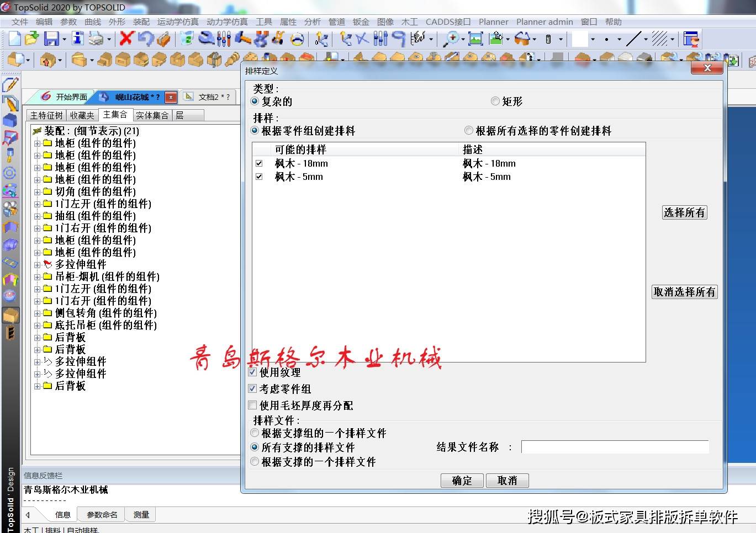Select the 矩形 type radio button
Viewport: 756px width, 533px height.
point(495,102)
